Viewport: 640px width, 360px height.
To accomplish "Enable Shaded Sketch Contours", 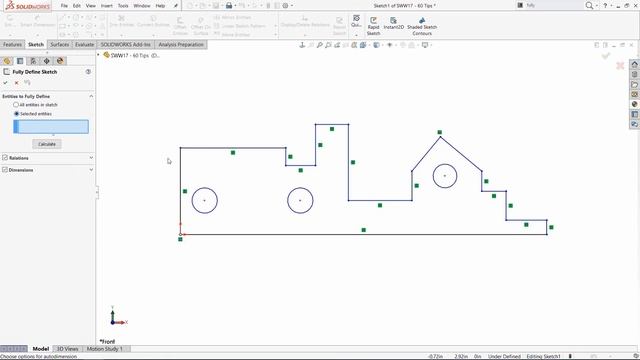I will pyautogui.click(x=422, y=26).
